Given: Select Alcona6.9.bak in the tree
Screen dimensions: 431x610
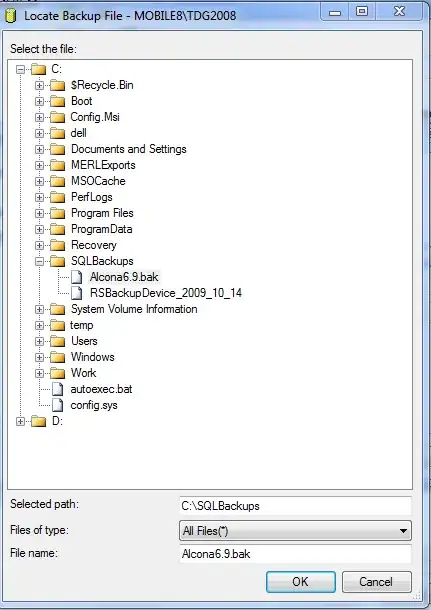Looking at the screenshot, I should [x=124, y=277].
